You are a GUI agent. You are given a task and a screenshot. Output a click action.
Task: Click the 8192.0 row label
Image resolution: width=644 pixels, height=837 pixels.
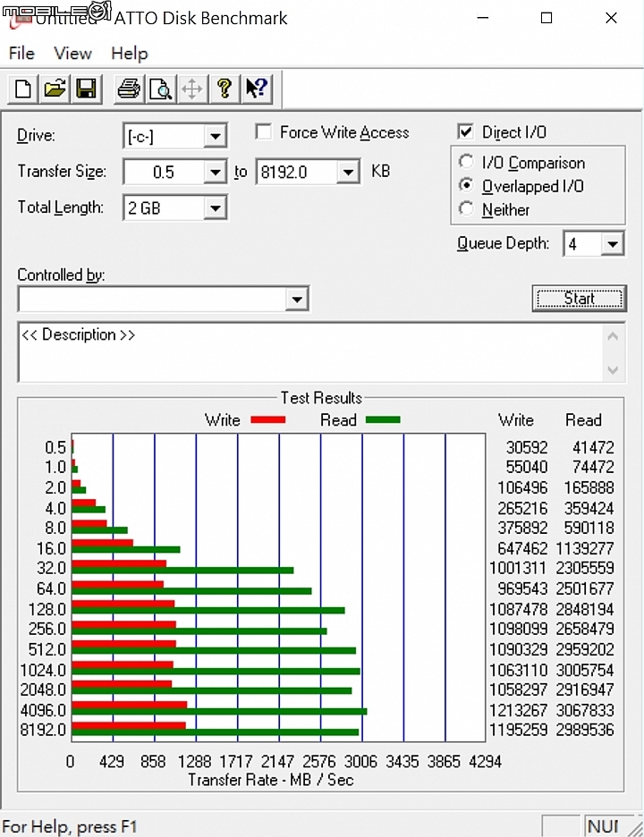point(43,730)
